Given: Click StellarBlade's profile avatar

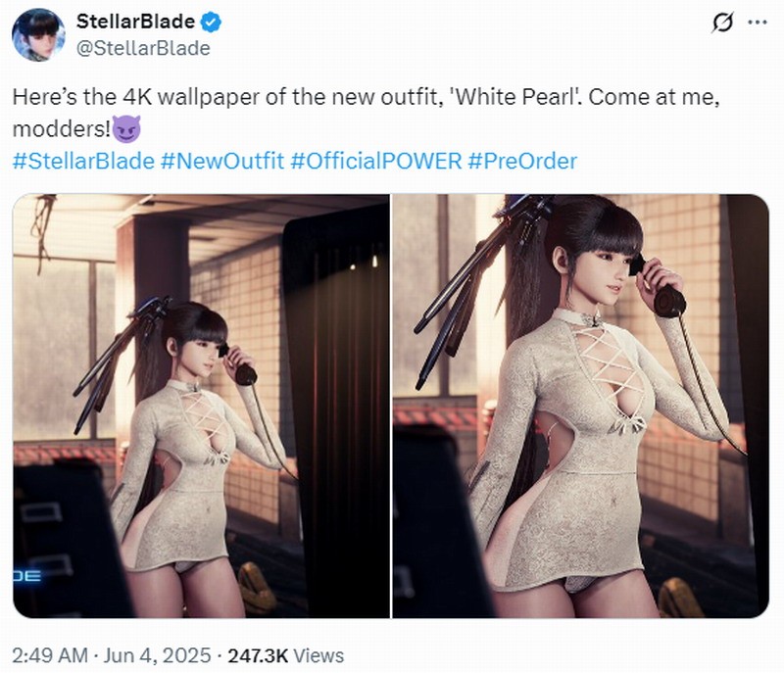Looking at the screenshot, I should pos(39,30).
